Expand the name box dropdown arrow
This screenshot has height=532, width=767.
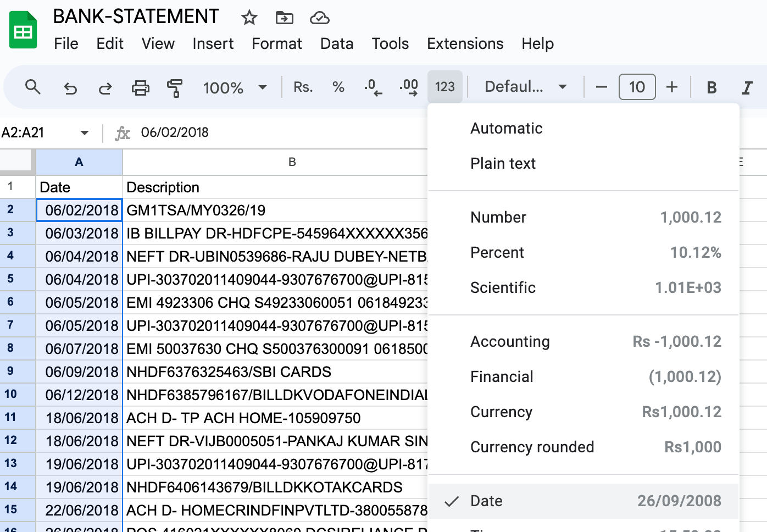pyautogui.click(x=85, y=132)
